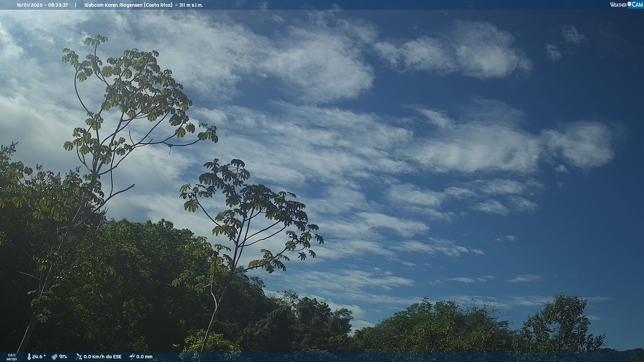Click the 08:33:37 timestamp
Viewport: 644px width, 362px height.
pos(58,5)
